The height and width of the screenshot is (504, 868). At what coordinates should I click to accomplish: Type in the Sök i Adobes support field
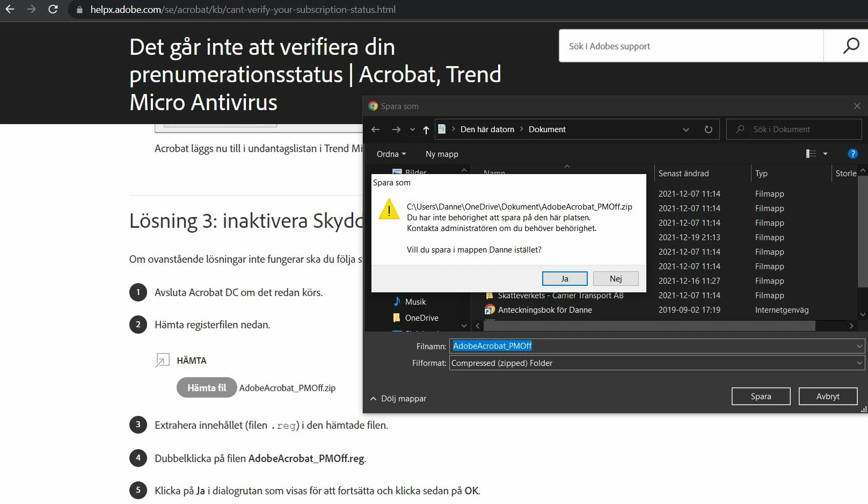pyautogui.click(x=691, y=46)
